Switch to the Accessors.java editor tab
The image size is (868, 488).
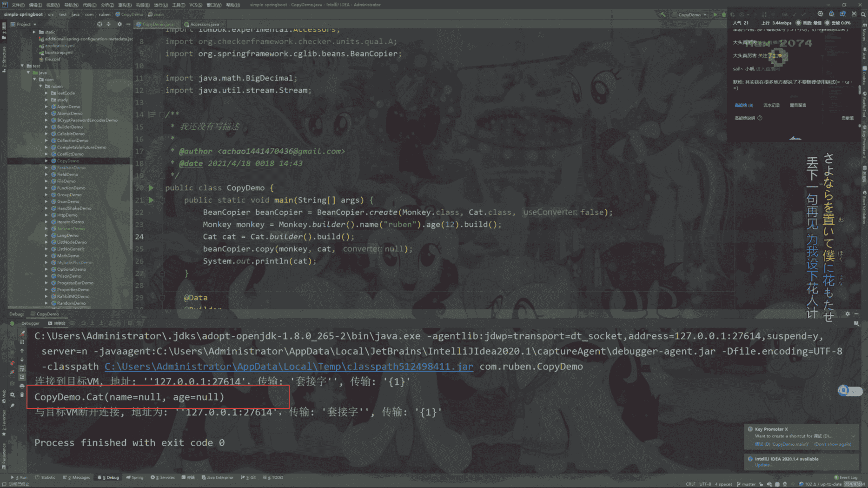[x=204, y=24]
